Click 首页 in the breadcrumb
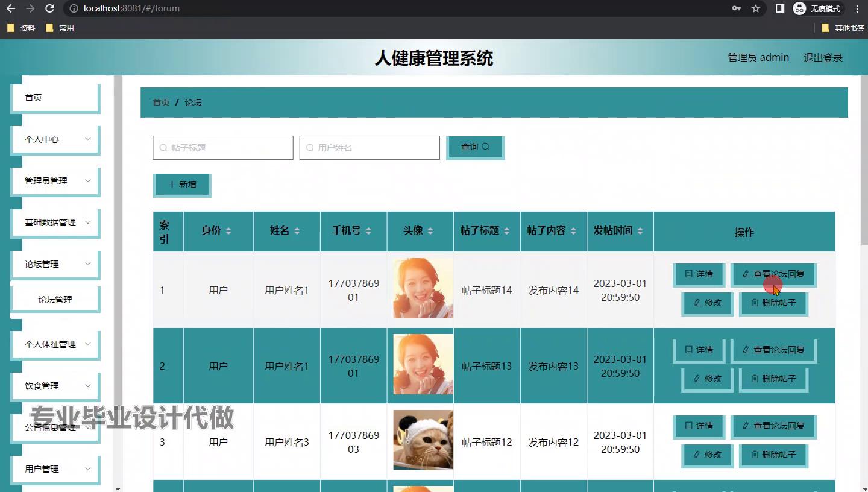This screenshot has height=492, width=868. point(161,102)
